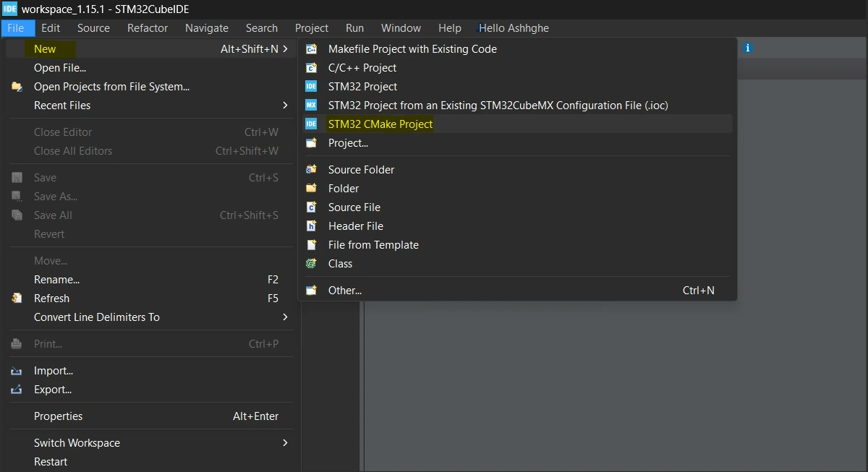Click Rename... in the File menu
The width and height of the screenshot is (868, 472).
(x=151, y=280)
